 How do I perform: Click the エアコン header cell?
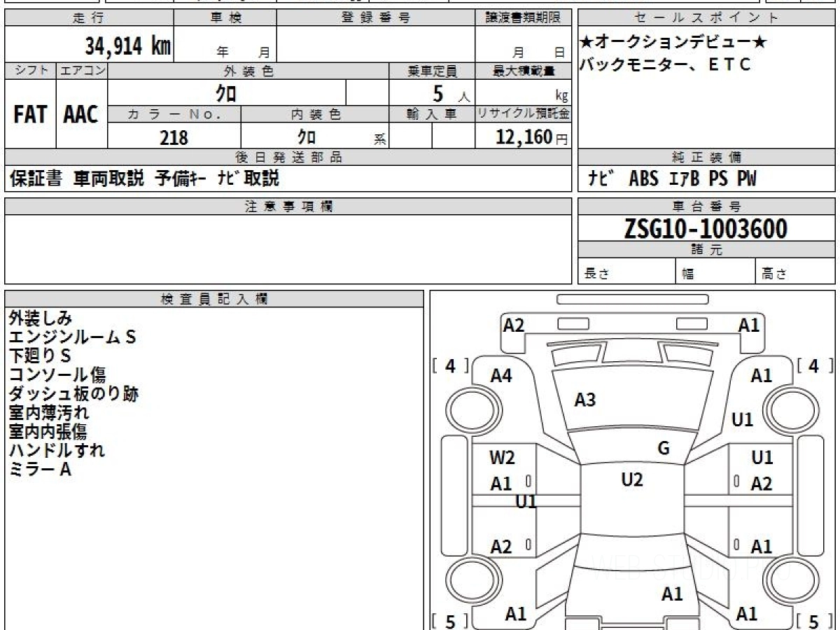pyautogui.click(x=82, y=71)
